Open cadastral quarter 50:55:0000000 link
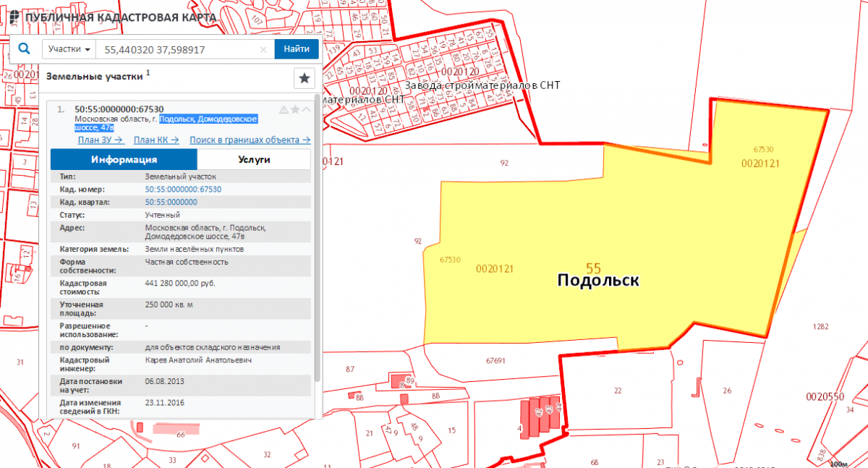Viewport: 868px width, 468px height. pos(171,203)
